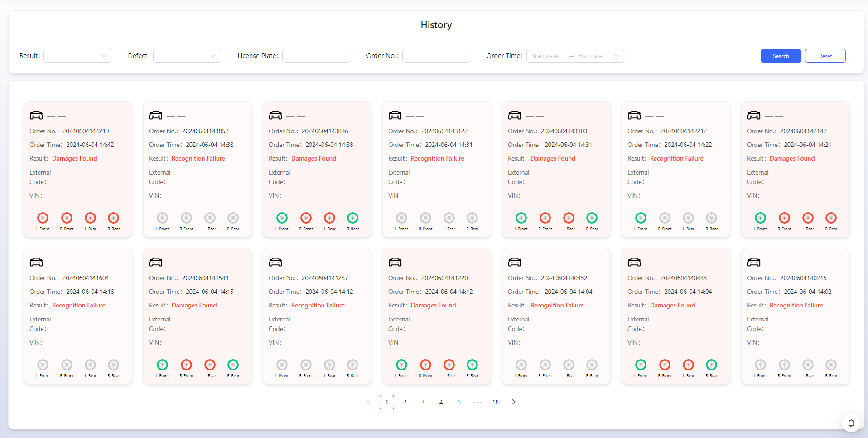
Task: Jump to last page 18
Action: point(495,402)
